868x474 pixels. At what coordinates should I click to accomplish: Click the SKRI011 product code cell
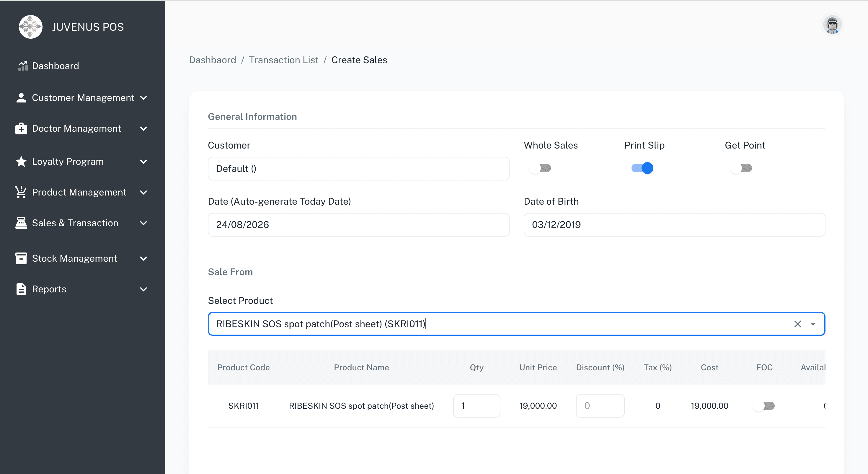click(243, 405)
